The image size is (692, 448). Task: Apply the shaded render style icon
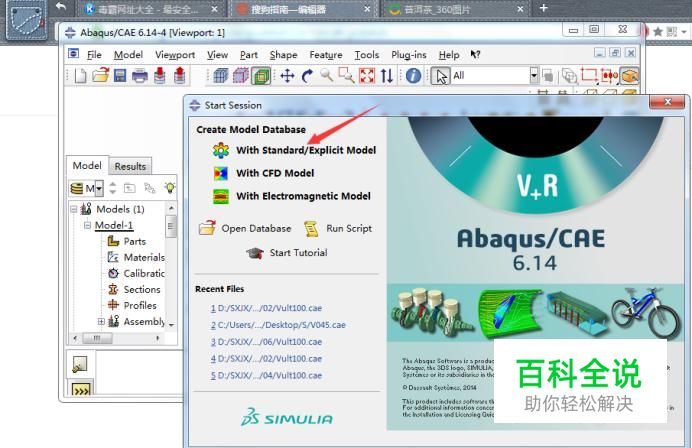coord(261,76)
